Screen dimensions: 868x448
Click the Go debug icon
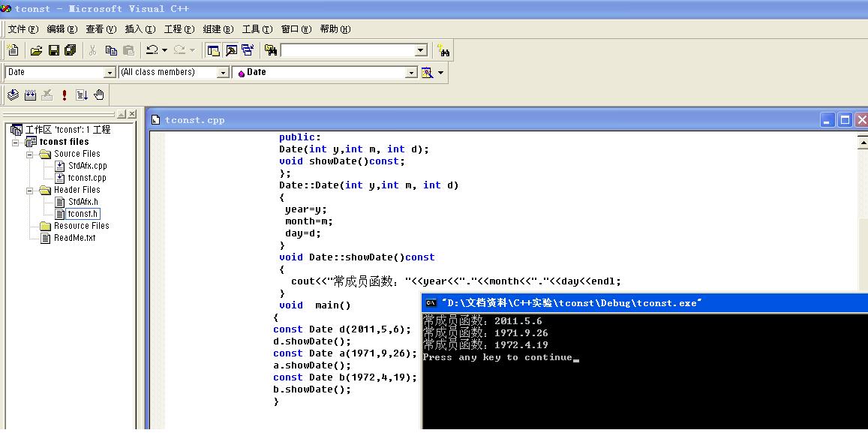pos(81,95)
